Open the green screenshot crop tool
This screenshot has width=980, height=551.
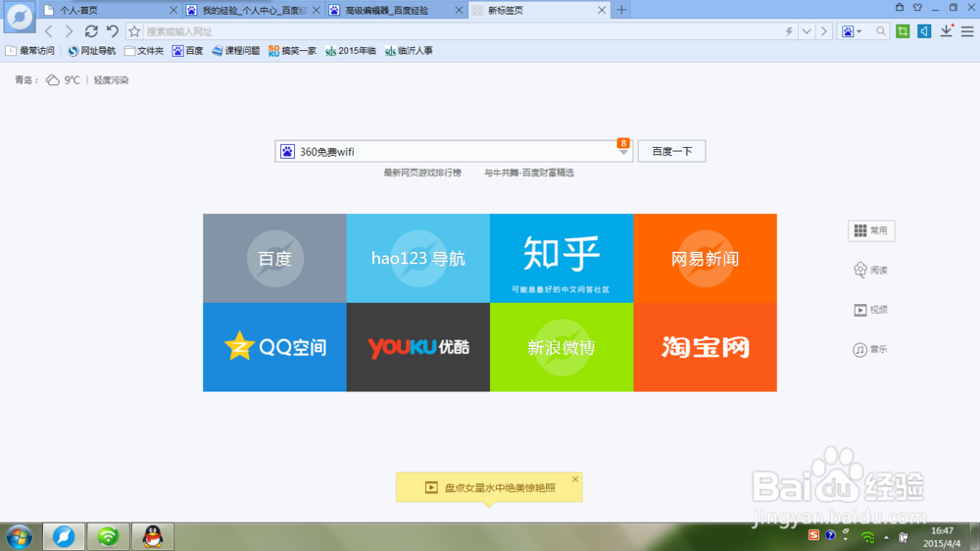[903, 31]
